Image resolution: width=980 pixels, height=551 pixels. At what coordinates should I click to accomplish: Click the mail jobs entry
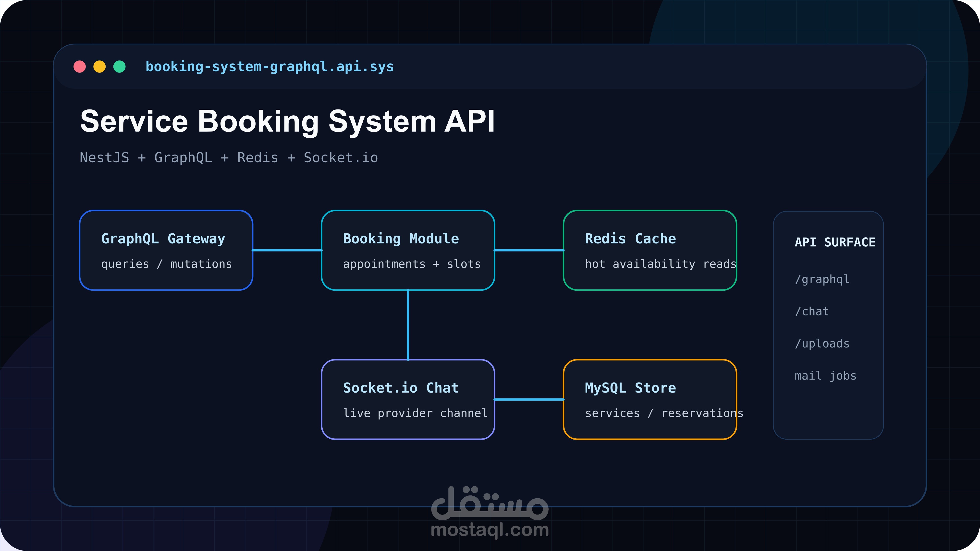[x=826, y=376]
